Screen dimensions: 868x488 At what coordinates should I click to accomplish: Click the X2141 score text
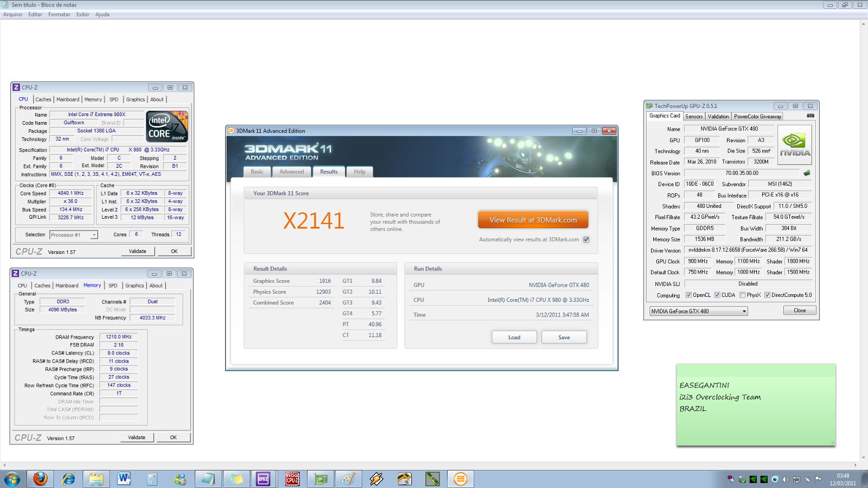pyautogui.click(x=314, y=221)
